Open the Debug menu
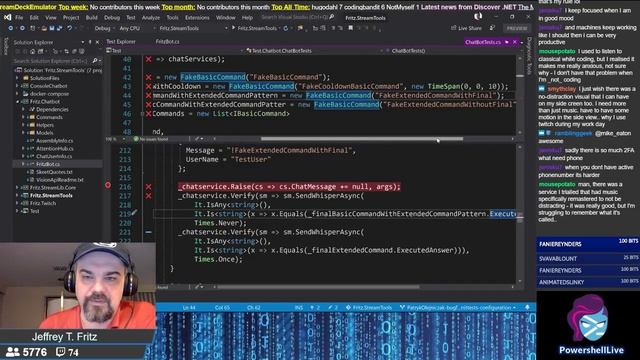The image size is (640, 360). 112,18
